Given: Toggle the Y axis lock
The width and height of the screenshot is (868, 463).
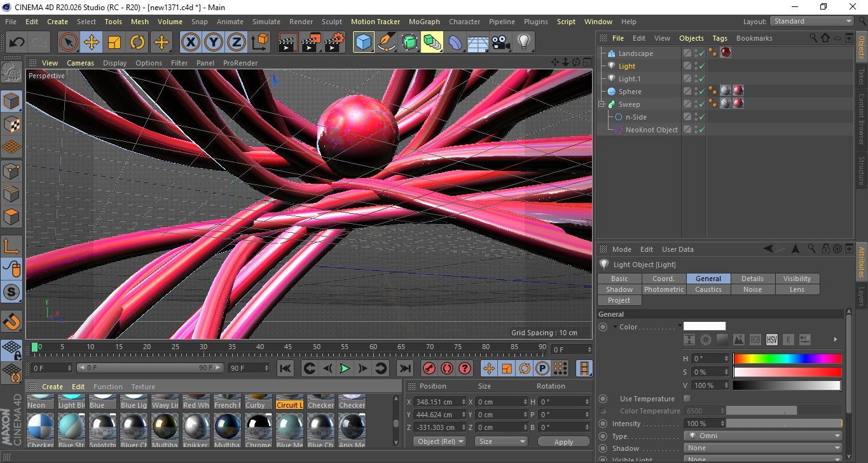Looking at the screenshot, I should pos(214,43).
